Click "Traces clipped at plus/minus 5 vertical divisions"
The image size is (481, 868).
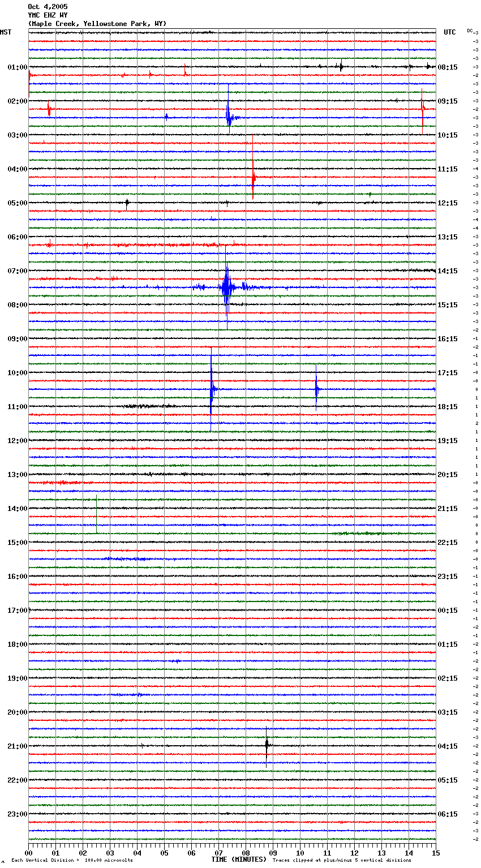click(x=342, y=861)
